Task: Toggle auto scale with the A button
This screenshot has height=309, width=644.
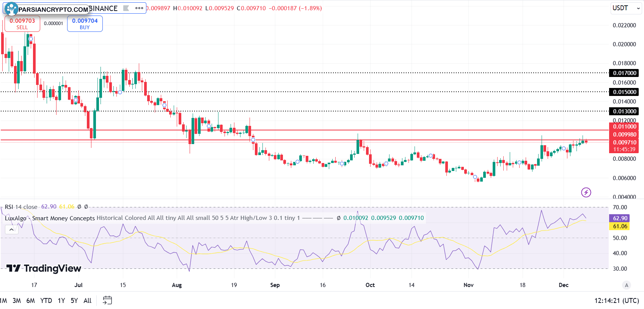Action: click(x=627, y=285)
